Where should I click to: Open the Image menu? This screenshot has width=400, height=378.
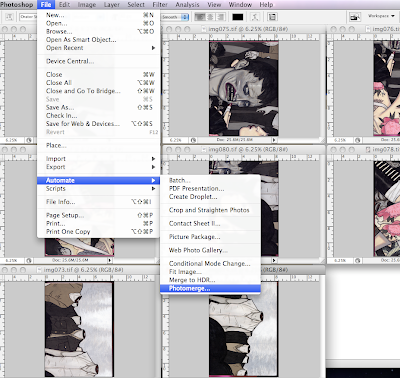pos(87,5)
